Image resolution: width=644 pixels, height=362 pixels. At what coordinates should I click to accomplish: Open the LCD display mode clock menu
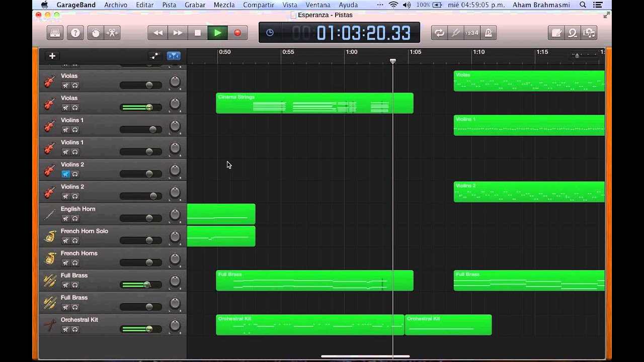pyautogui.click(x=270, y=33)
